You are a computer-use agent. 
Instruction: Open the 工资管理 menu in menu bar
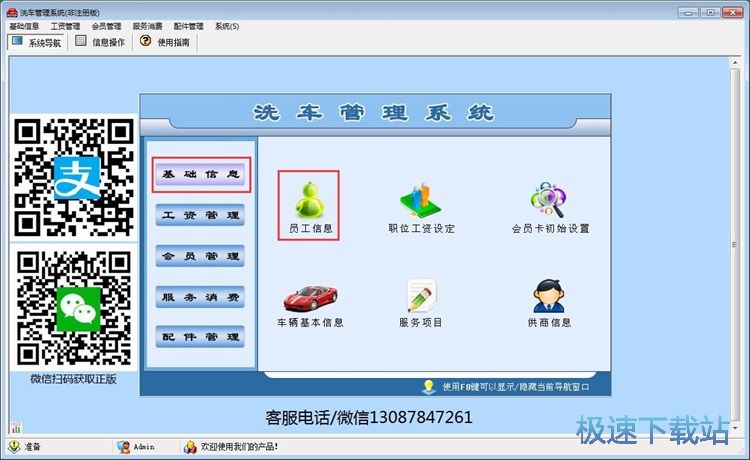click(x=66, y=26)
